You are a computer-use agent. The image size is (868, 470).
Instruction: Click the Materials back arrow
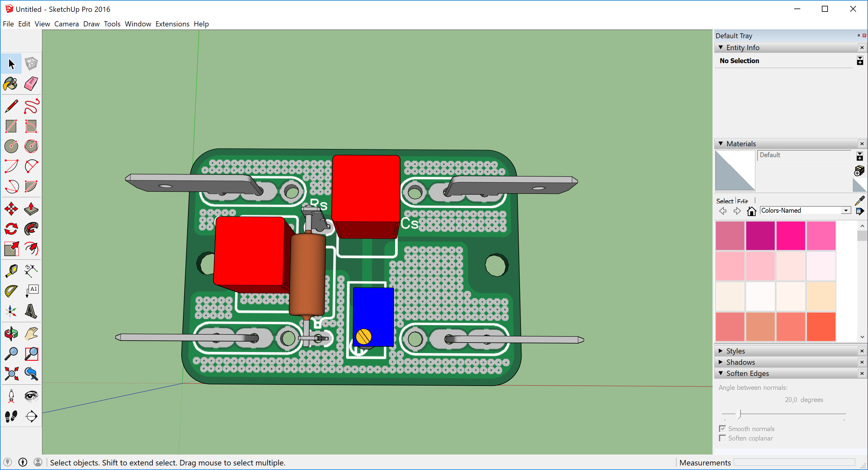tap(722, 211)
